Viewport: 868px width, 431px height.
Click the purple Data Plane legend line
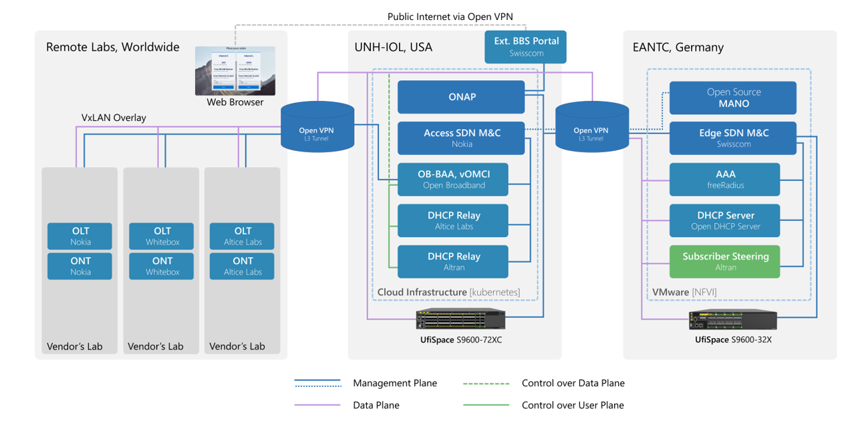pyautogui.click(x=318, y=405)
